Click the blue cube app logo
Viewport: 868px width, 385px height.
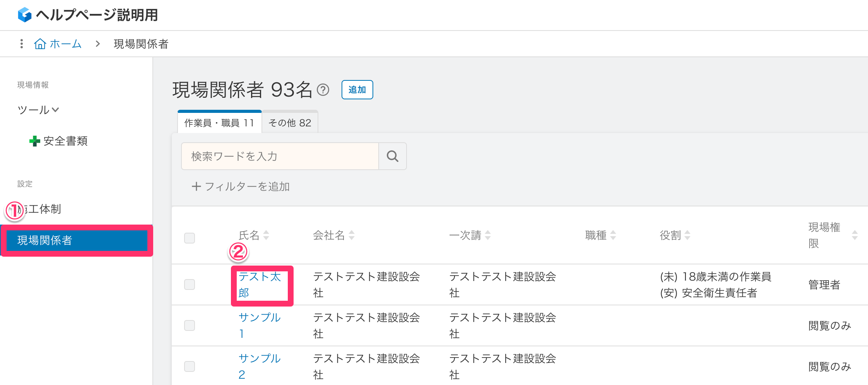click(x=25, y=15)
